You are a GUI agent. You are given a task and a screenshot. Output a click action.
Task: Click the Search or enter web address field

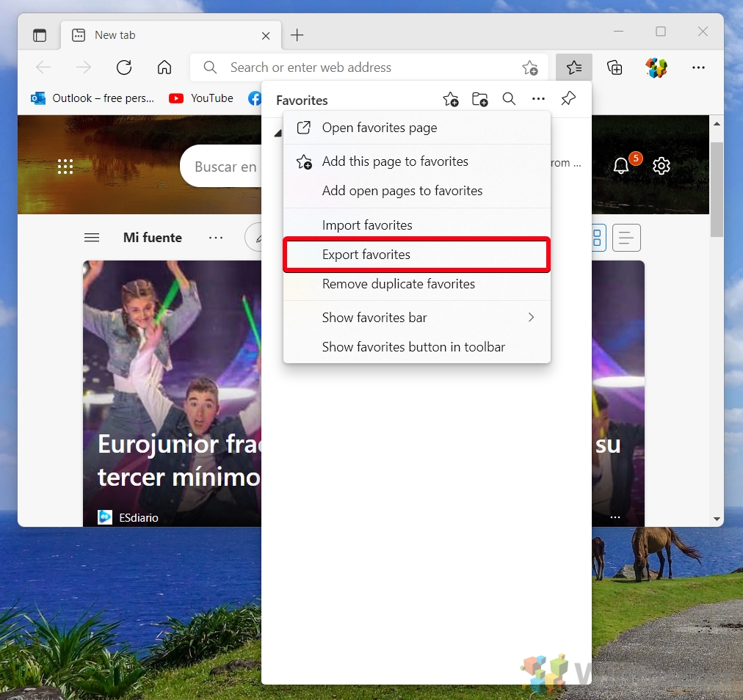pos(367,68)
